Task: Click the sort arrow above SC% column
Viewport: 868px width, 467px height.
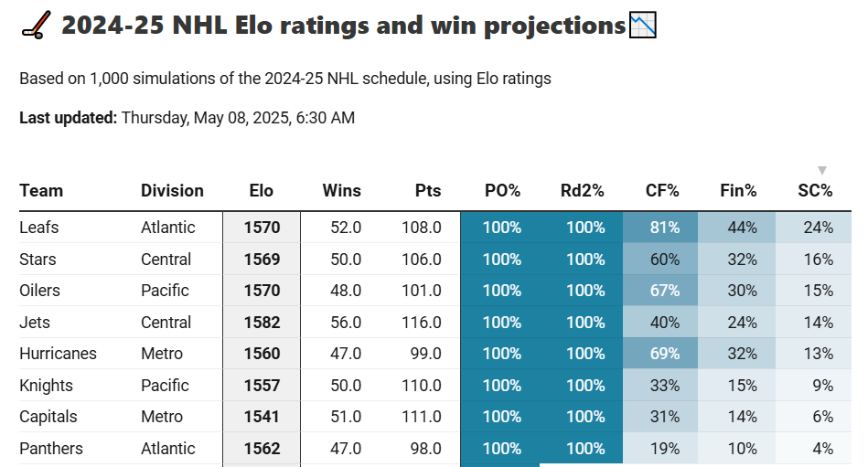Action: [822, 171]
